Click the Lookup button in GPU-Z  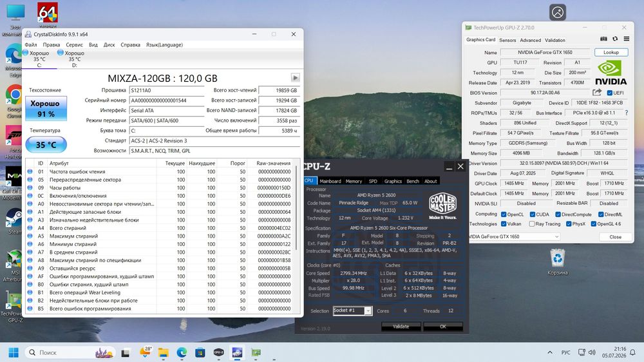(x=611, y=52)
